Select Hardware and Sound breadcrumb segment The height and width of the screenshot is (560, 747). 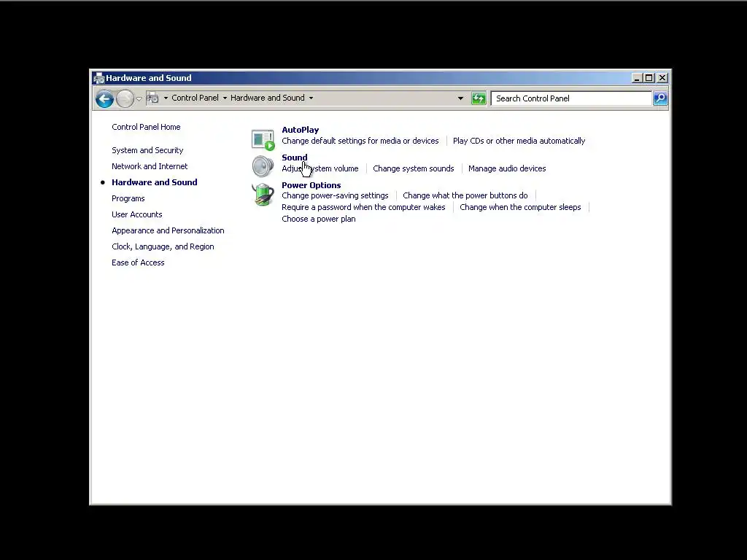pyautogui.click(x=267, y=98)
